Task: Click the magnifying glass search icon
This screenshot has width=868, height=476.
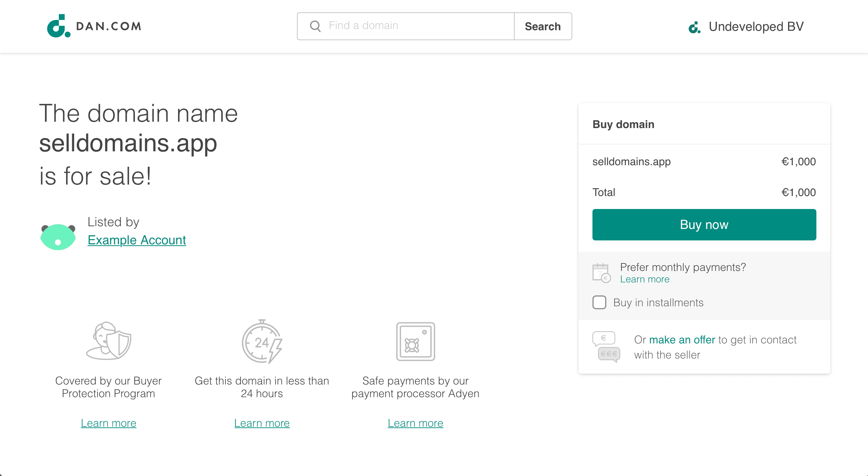Action: 315,26
